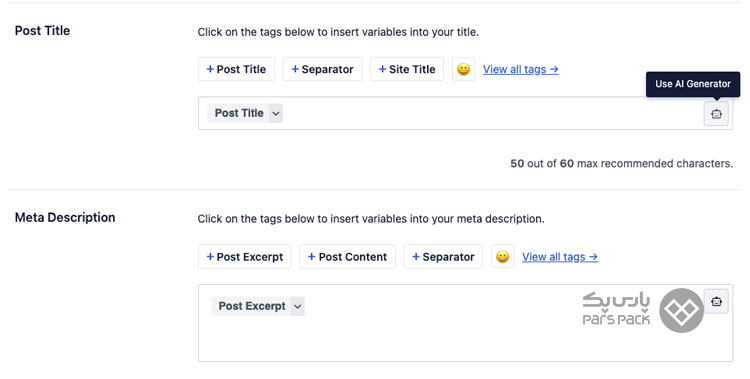This screenshot has width=750, height=379.
Task: Click the Use AI Generator tooltip
Action: (693, 84)
